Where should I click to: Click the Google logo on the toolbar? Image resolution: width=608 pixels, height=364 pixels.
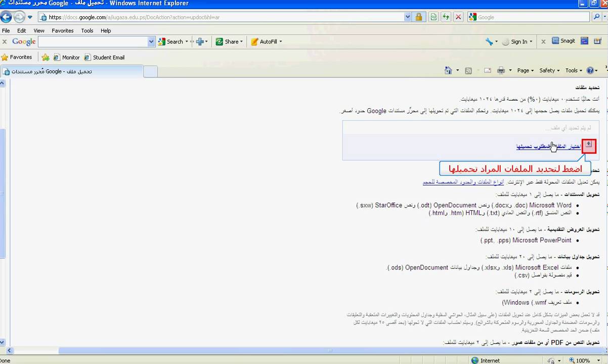coord(24,42)
